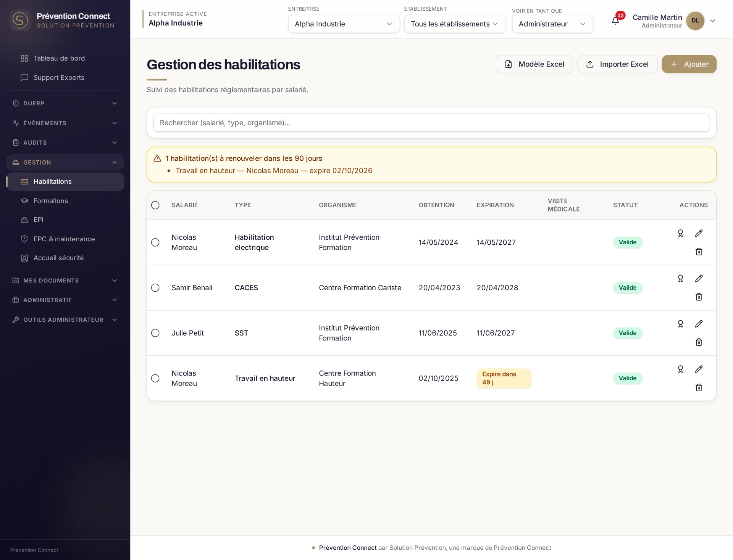Click the Statut column header
The image size is (733, 560).
pyautogui.click(x=625, y=205)
